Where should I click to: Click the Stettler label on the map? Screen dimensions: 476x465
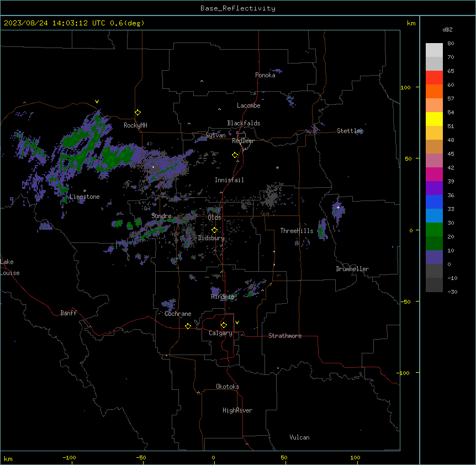pos(350,131)
